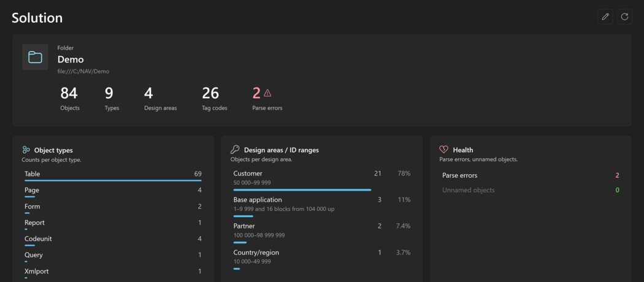Click the 10 000–49 999 ID range
The width and height of the screenshot is (644, 282).
pos(252,262)
